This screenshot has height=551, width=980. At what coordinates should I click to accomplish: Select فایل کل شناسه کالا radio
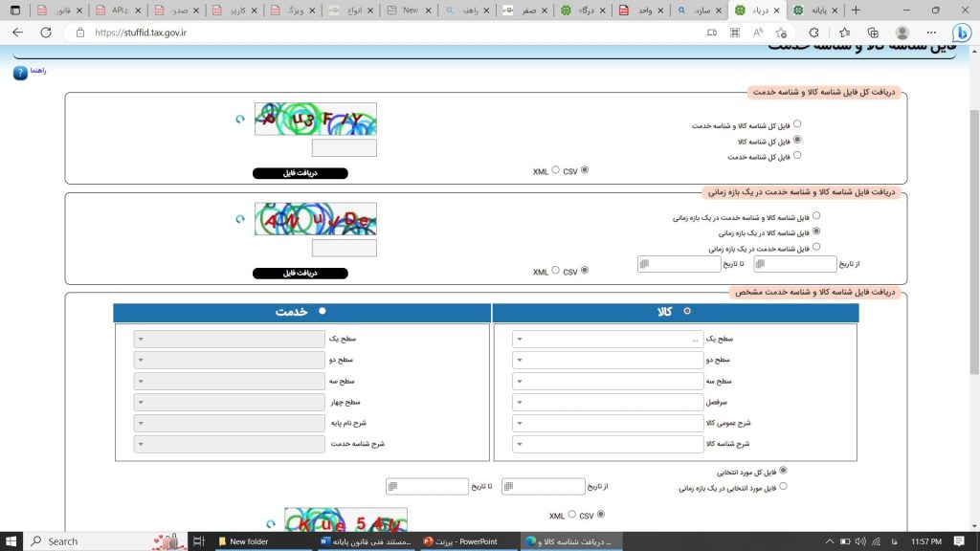797,140
